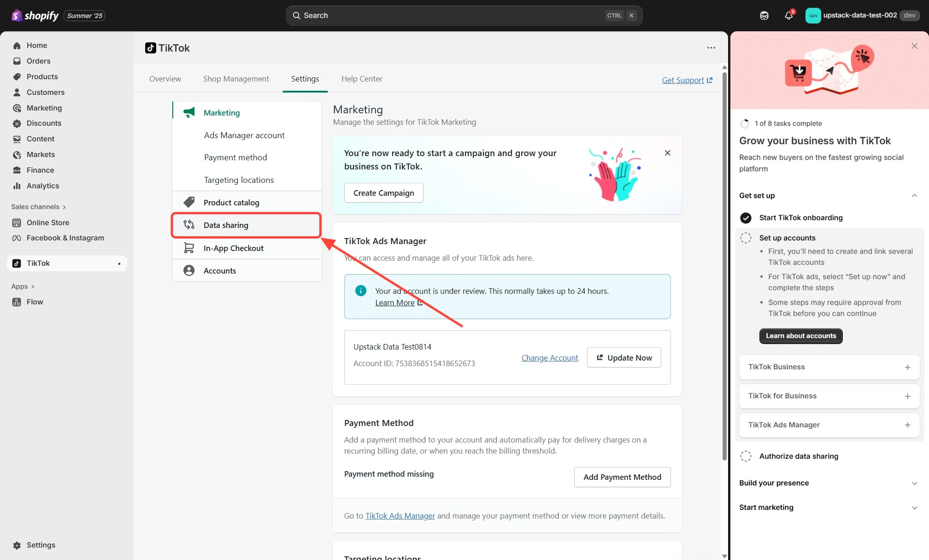
Task: Open Payment method settings item
Action: (235, 157)
